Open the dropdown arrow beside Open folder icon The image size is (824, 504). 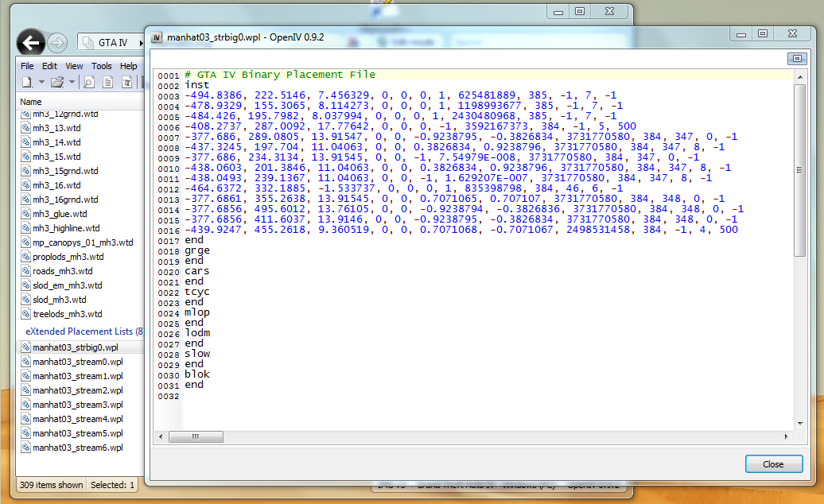click(x=72, y=82)
